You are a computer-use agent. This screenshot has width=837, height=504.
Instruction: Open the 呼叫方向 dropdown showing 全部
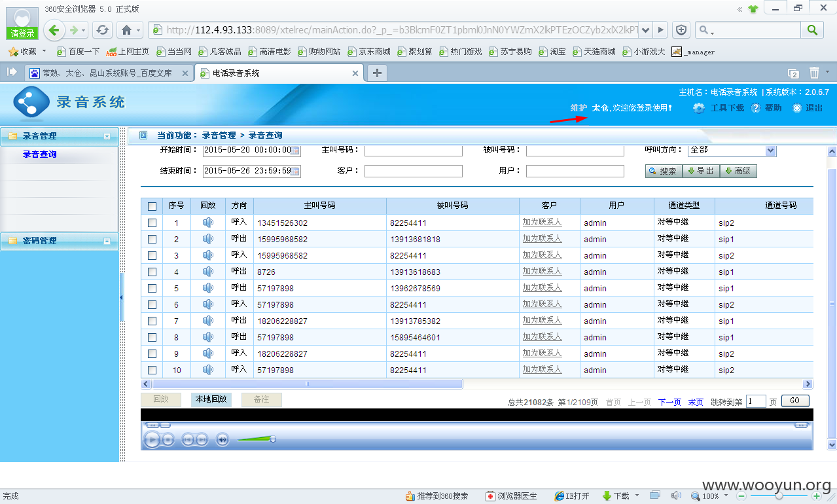732,151
